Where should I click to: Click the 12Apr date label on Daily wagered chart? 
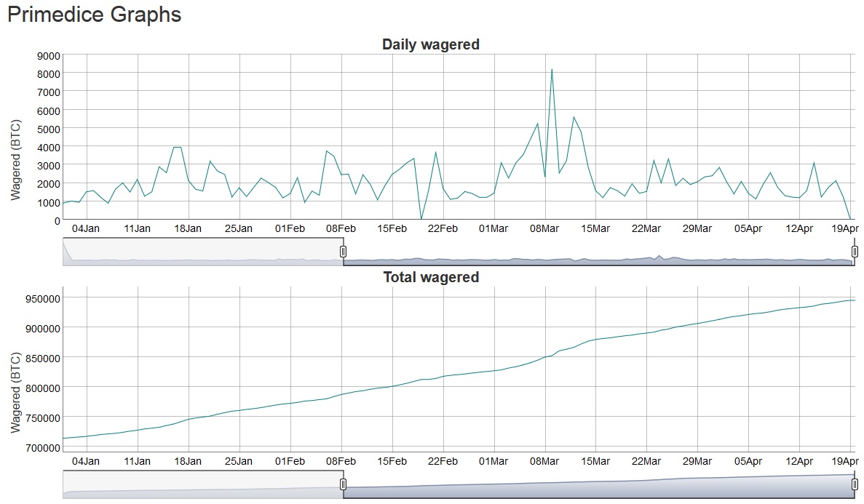(799, 228)
